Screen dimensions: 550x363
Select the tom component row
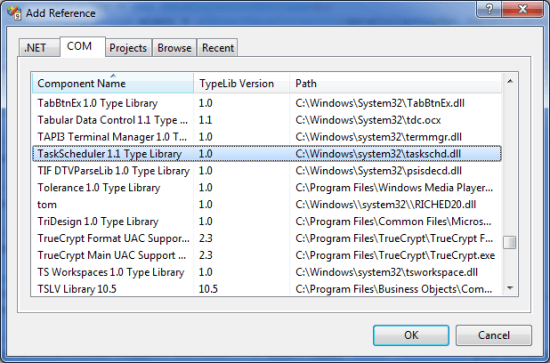pyautogui.click(x=267, y=204)
